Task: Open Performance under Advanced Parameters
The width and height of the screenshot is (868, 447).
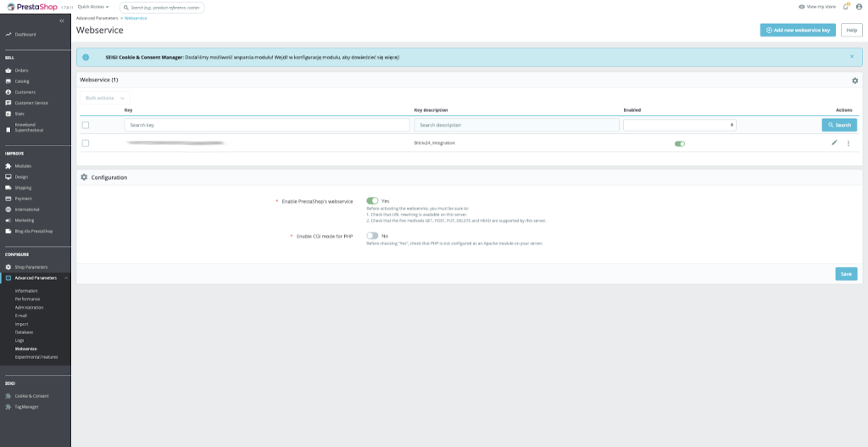Action: [28, 299]
